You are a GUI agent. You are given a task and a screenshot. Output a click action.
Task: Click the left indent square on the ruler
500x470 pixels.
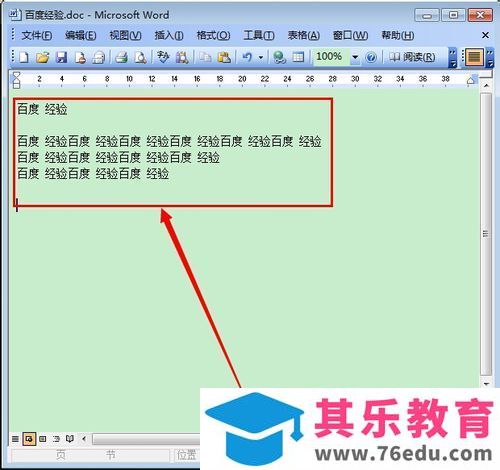pyautogui.click(x=16, y=86)
